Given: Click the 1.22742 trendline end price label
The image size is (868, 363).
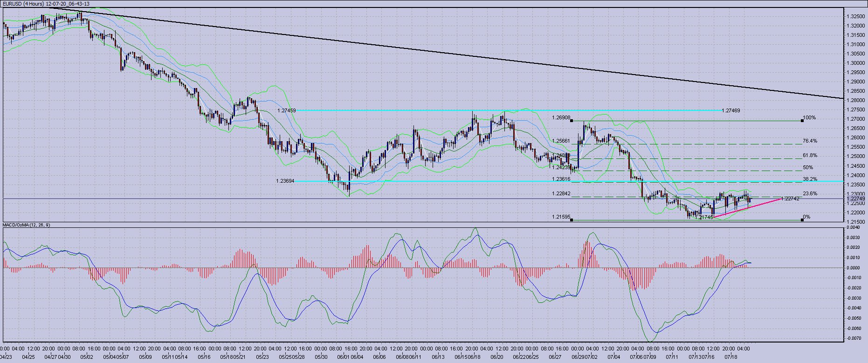Looking at the screenshot, I should [x=790, y=199].
